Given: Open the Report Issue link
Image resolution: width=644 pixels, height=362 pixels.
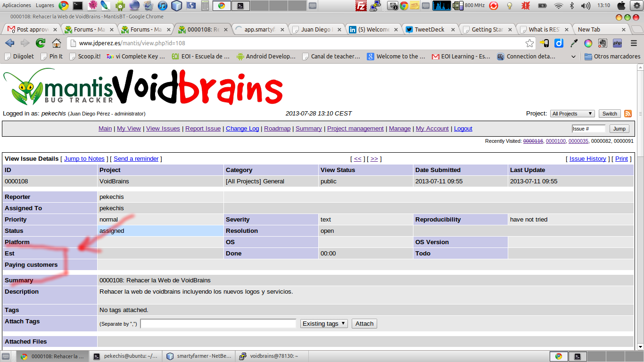Looking at the screenshot, I should 203,128.
